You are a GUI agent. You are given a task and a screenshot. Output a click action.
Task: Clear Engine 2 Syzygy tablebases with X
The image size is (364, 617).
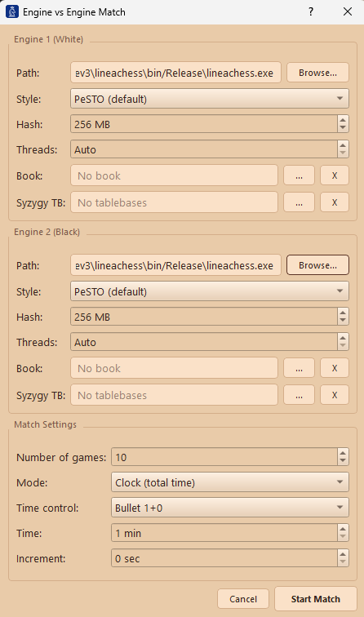[x=335, y=395]
